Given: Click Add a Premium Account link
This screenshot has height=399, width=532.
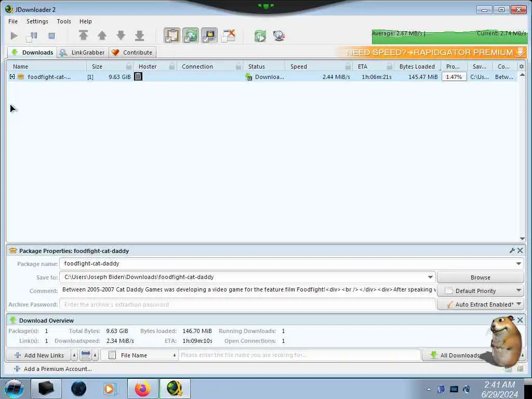Looking at the screenshot, I should pos(52,369).
